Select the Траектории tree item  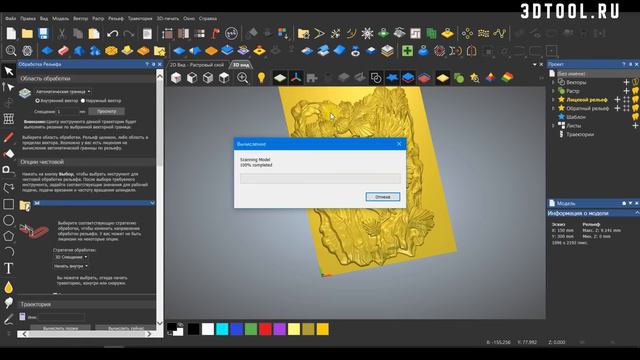coord(580,134)
